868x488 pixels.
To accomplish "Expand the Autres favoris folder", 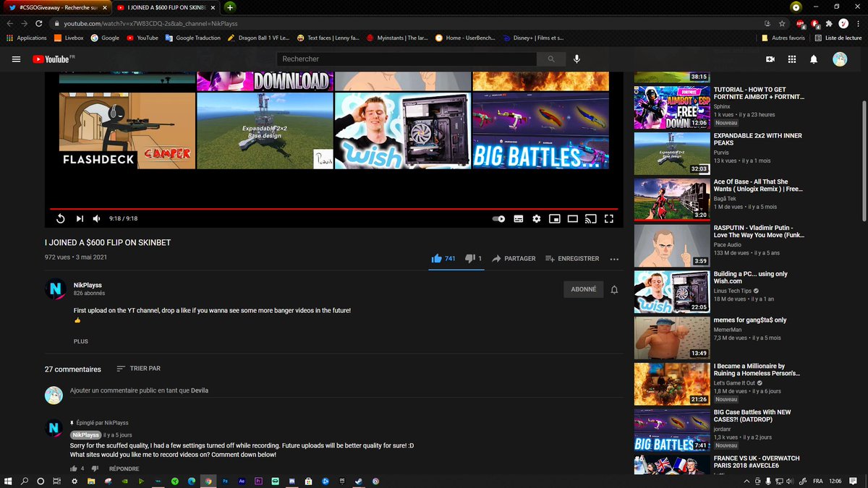I will click(x=783, y=38).
